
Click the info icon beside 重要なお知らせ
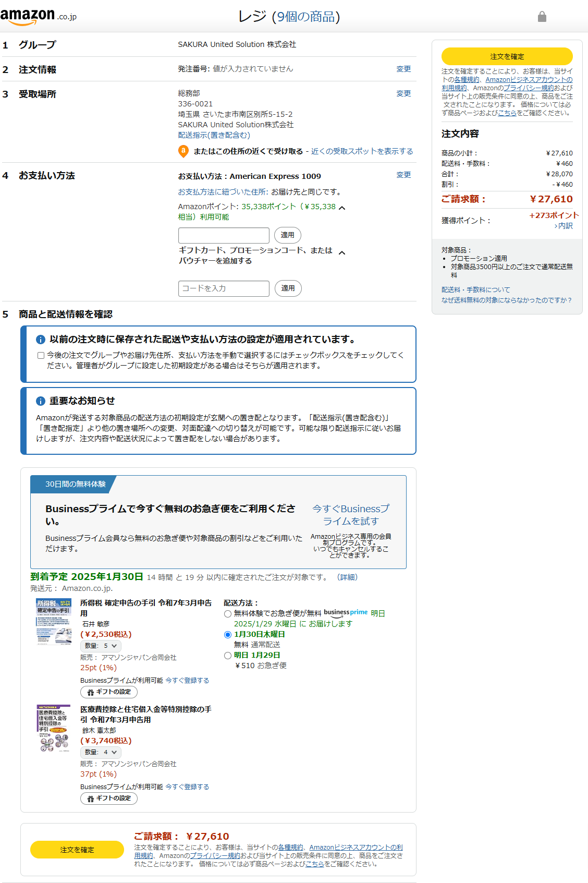[41, 401]
